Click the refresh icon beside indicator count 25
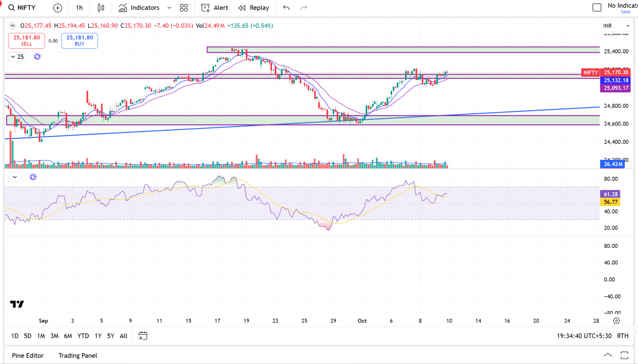This screenshot has width=638, height=364. click(x=37, y=57)
